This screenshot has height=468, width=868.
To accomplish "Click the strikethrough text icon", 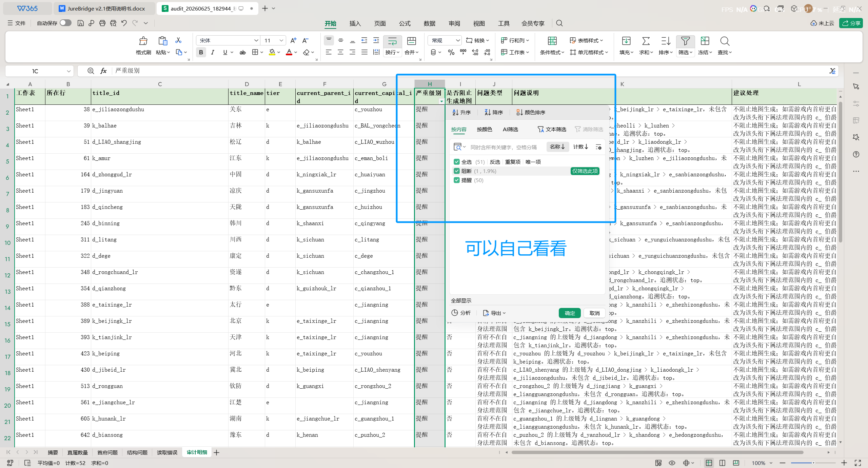I will [x=242, y=52].
